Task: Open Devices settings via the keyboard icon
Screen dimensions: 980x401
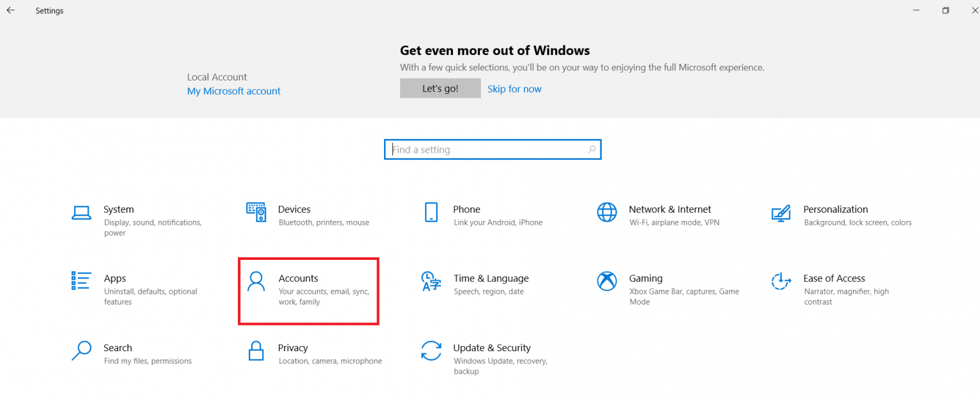Action: (256, 213)
